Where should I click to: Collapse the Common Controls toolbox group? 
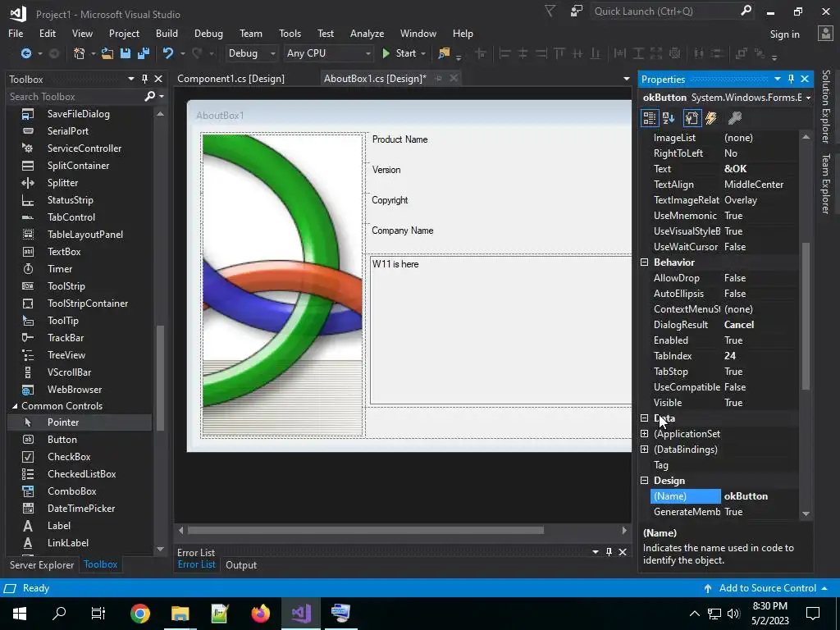(x=15, y=406)
